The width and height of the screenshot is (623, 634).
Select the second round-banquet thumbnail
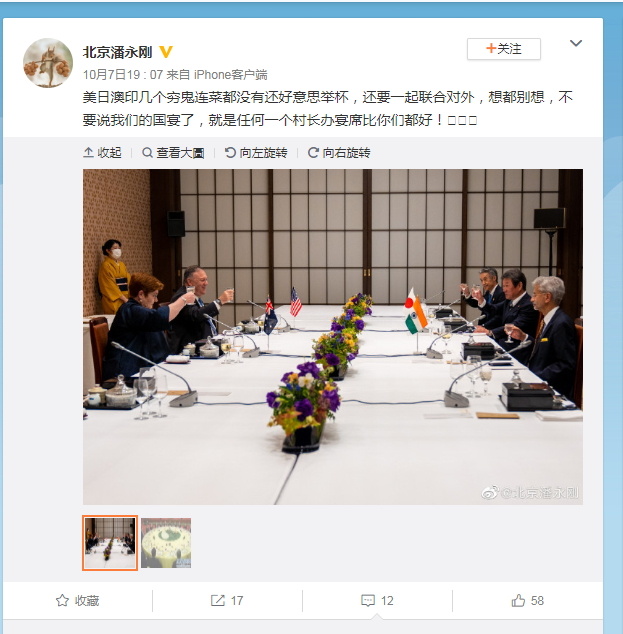166,543
